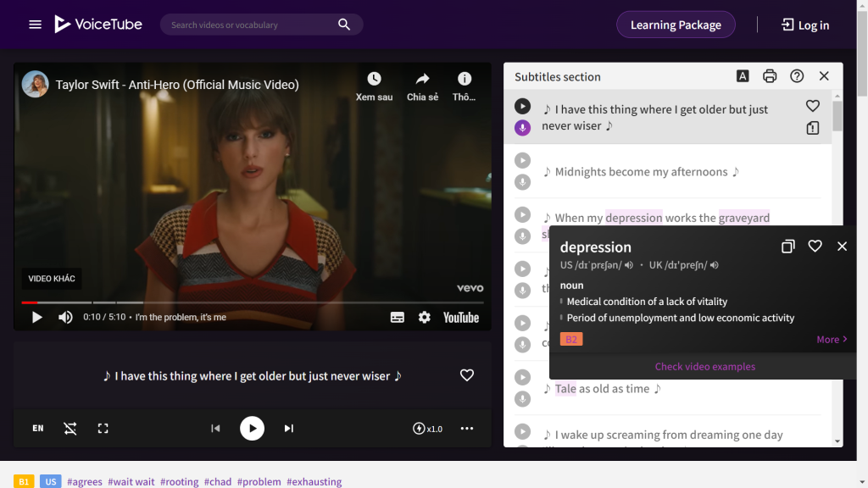Click the subtitles panel scrollbar down arrow
Image resolution: width=868 pixels, height=488 pixels.
(837, 441)
